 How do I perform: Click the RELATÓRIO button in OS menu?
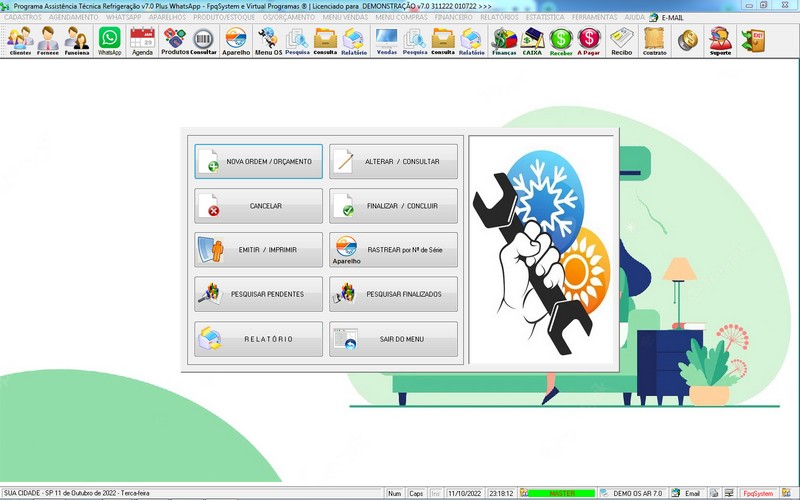pyautogui.click(x=258, y=339)
